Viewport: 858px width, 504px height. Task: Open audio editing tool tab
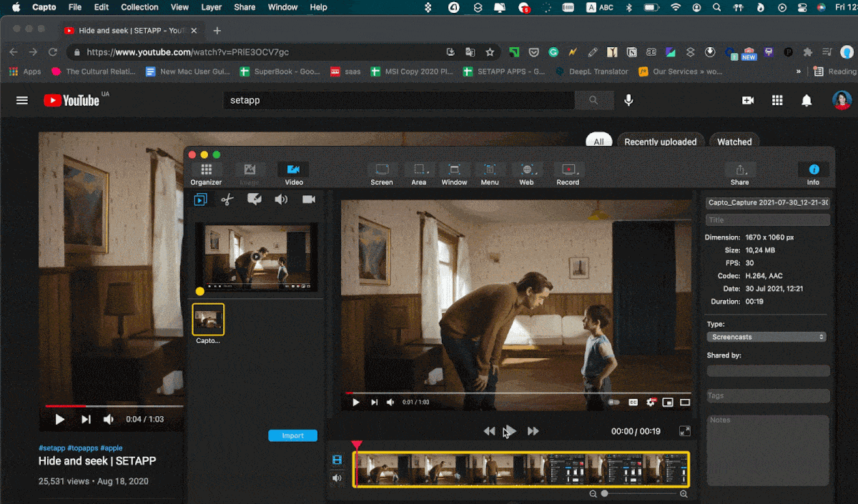[281, 199]
